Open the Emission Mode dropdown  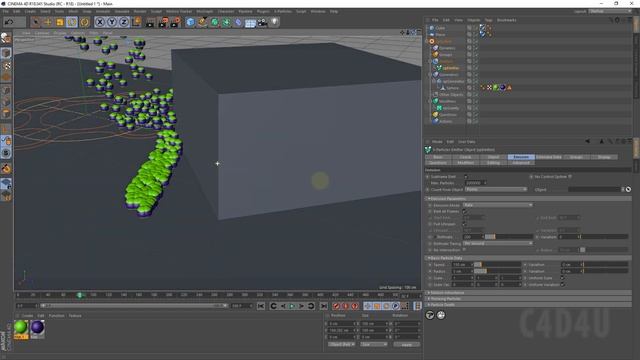click(x=498, y=205)
